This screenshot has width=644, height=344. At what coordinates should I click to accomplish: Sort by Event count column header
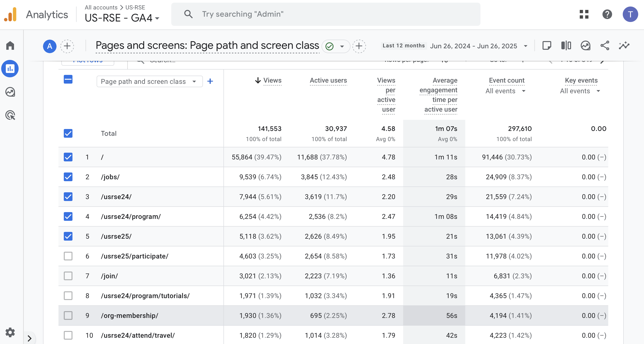(x=507, y=80)
